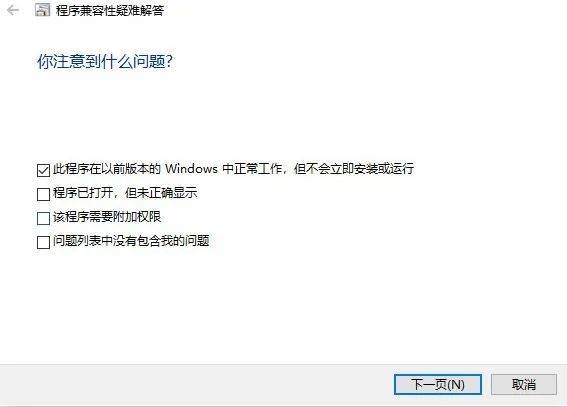Go back using the left arrow icon
Image resolution: width=567 pixels, height=407 pixels.
[x=13, y=10]
